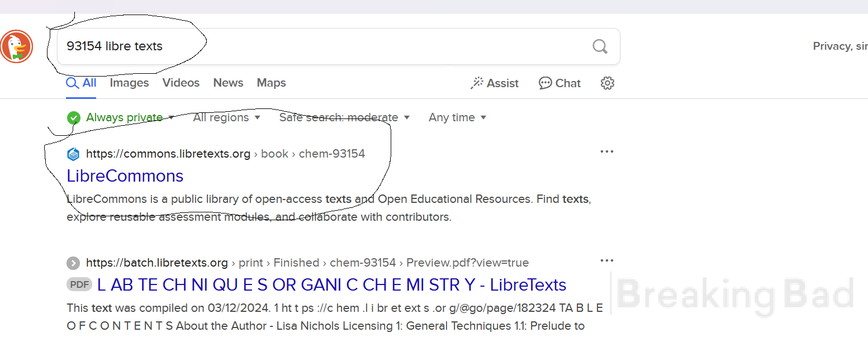Viewport: 868px width, 337px height.
Task: Click LibreCommons result favicon
Action: (73, 154)
